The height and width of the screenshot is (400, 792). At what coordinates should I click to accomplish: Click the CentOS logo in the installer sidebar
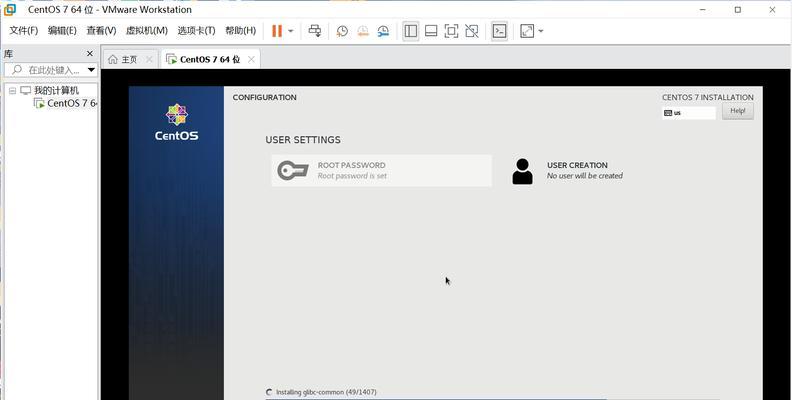177,122
